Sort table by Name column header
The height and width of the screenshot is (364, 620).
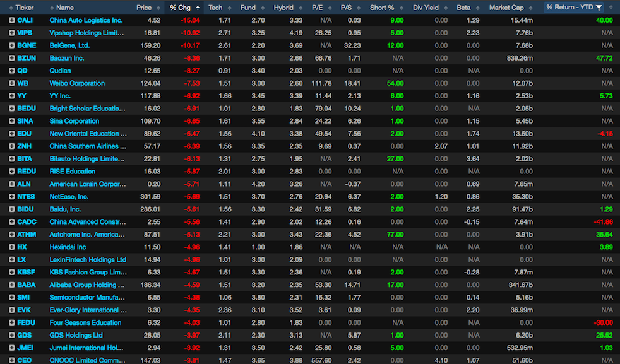(65, 8)
